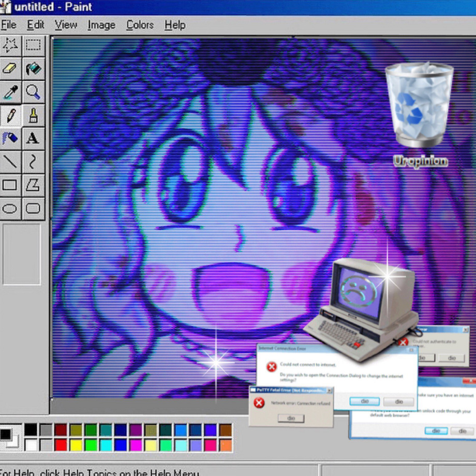Select the Pencil tool
The height and width of the screenshot is (476, 476).
click(x=11, y=115)
